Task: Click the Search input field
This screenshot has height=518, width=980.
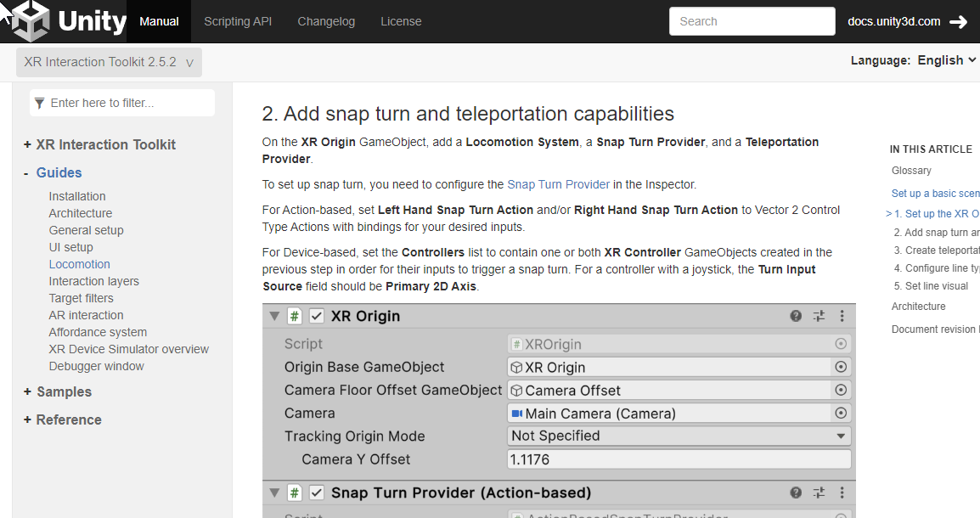Action: coord(752,21)
